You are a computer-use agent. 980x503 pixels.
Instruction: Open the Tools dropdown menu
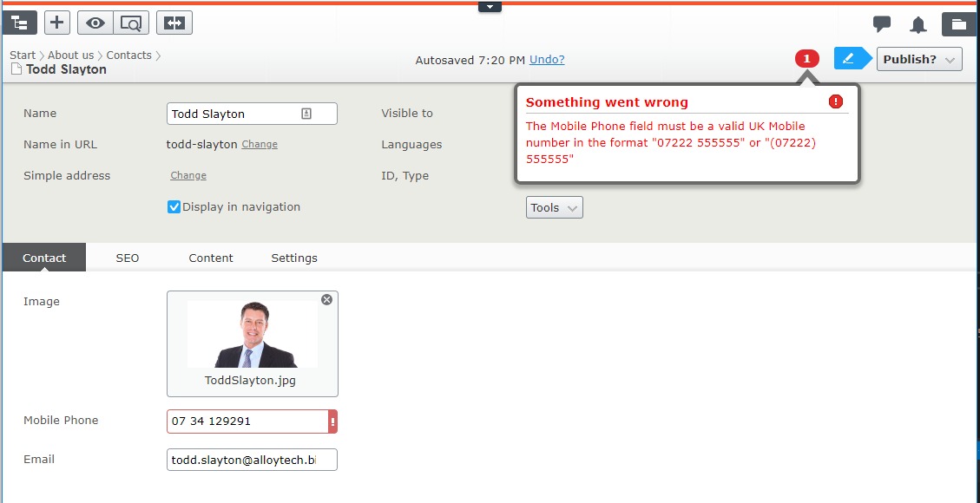554,208
